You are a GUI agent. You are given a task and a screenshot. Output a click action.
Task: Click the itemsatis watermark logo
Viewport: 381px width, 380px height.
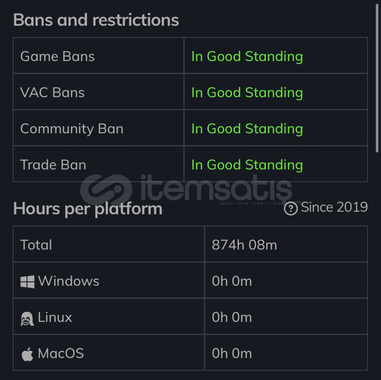coord(187,189)
